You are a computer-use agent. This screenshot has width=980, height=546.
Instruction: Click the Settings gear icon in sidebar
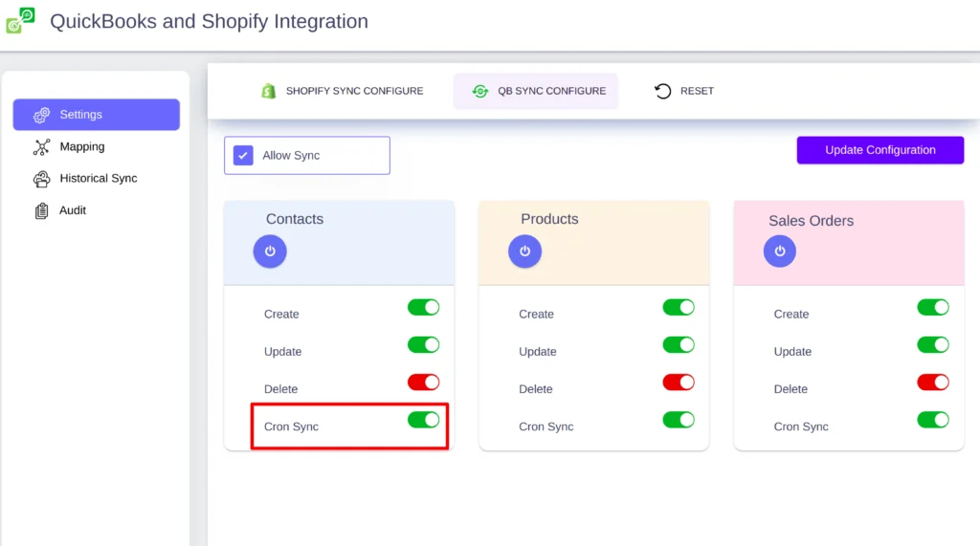pyautogui.click(x=42, y=115)
